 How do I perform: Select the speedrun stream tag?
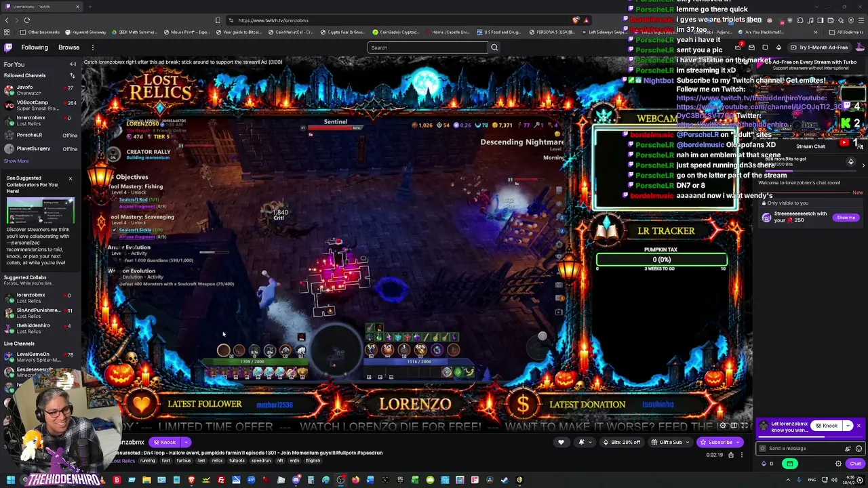tap(261, 461)
